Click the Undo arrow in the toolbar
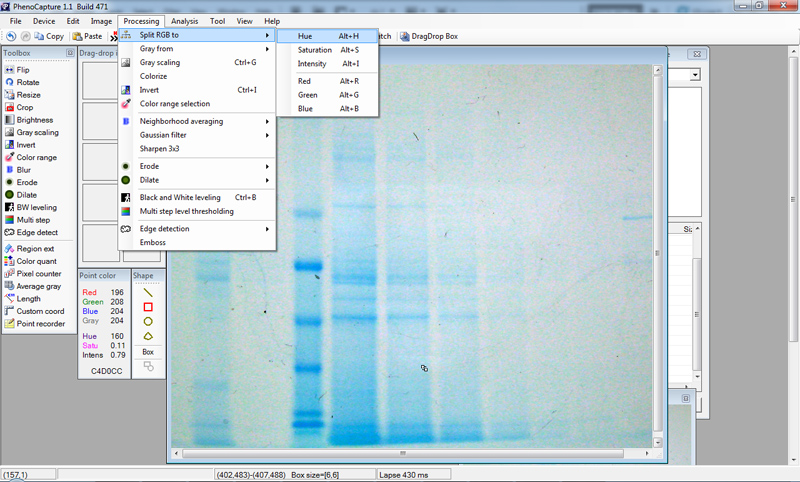Screen dimensions: 800x482 coord(10,36)
